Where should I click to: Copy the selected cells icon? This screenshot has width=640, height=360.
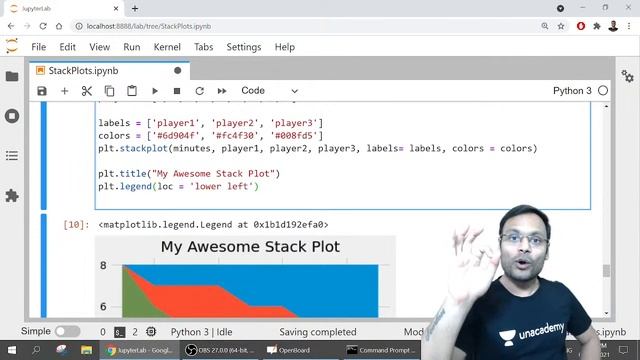coord(109,91)
